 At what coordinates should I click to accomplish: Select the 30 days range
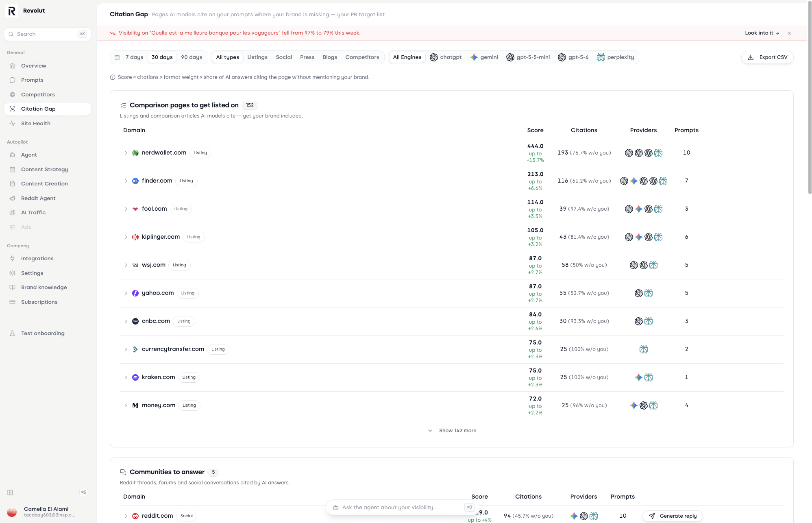click(162, 57)
